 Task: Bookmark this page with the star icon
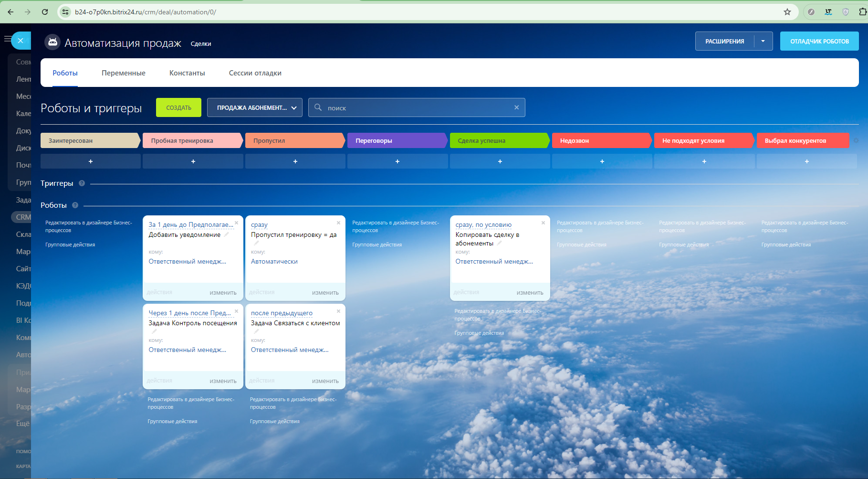(x=787, y=12)
